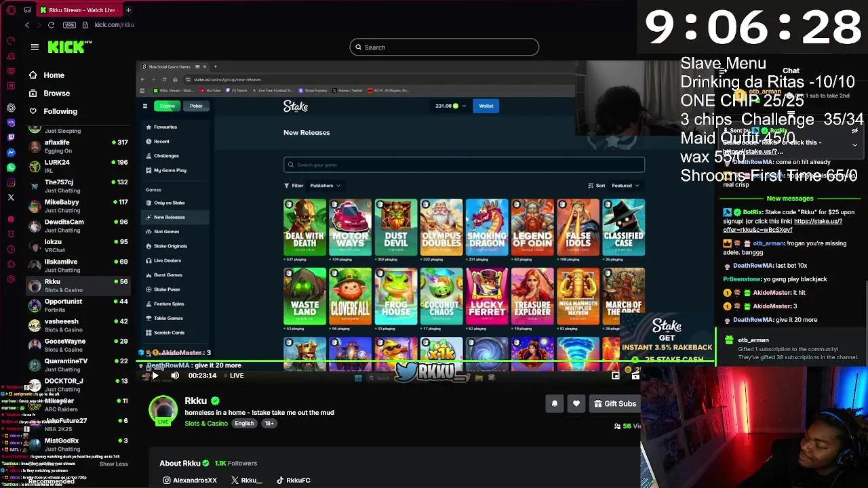Open Instagram in Opera sidebar
The width and height of the screenshot is (868, 488).
pyautogui.click(x=11, y=182)
